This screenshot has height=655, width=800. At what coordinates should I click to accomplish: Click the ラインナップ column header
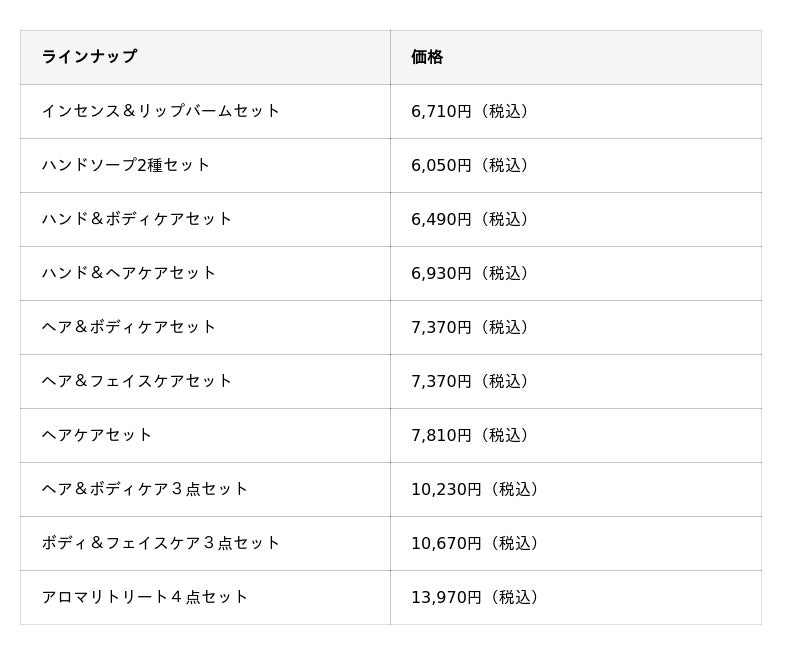[89, 57]
